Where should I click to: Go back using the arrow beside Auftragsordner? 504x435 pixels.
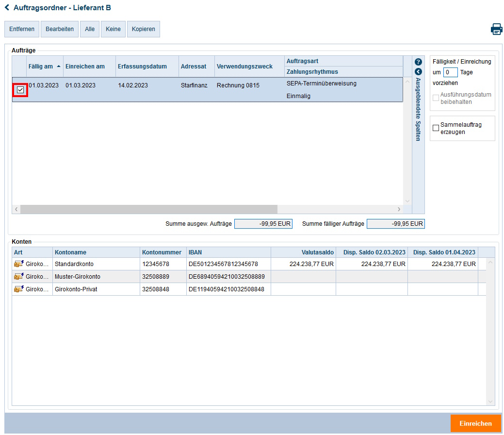point(7,7)
